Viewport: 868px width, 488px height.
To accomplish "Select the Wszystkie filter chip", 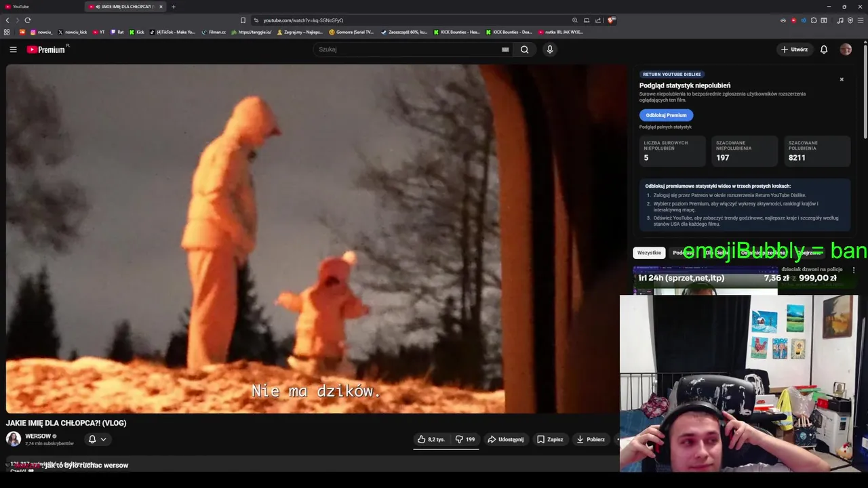I will click(649, 253).
